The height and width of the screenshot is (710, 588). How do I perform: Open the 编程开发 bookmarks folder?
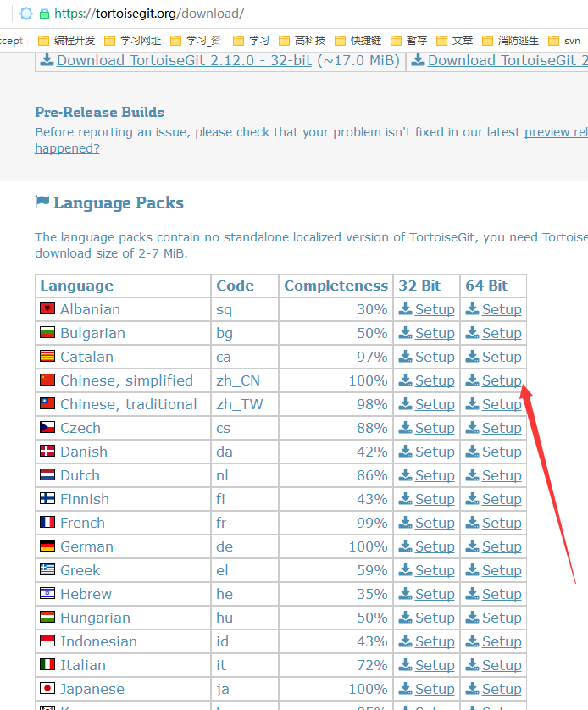[x=67, y=41]
